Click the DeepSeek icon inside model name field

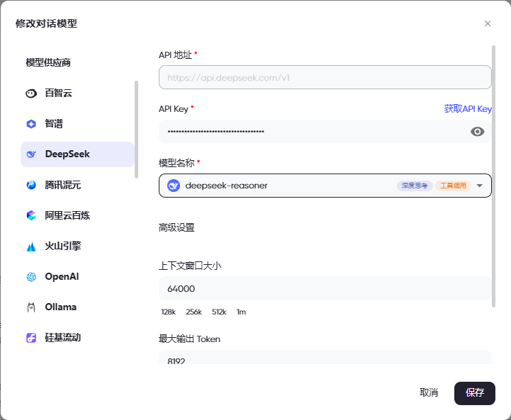tap(174, 186)
